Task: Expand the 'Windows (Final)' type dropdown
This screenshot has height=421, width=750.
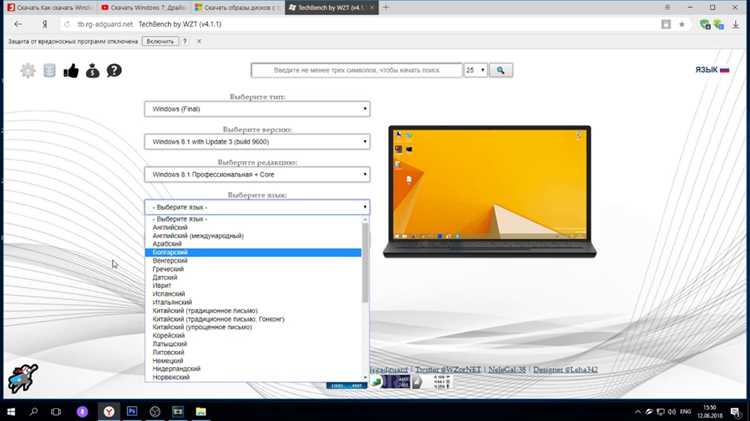Action: (x=257, y=109)
